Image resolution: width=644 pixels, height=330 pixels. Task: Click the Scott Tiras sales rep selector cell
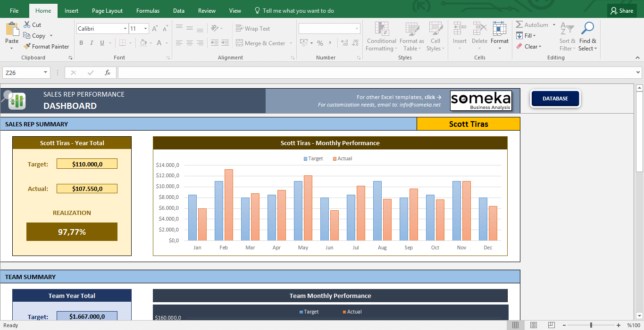pyautogui.click(x=468, y=124)
